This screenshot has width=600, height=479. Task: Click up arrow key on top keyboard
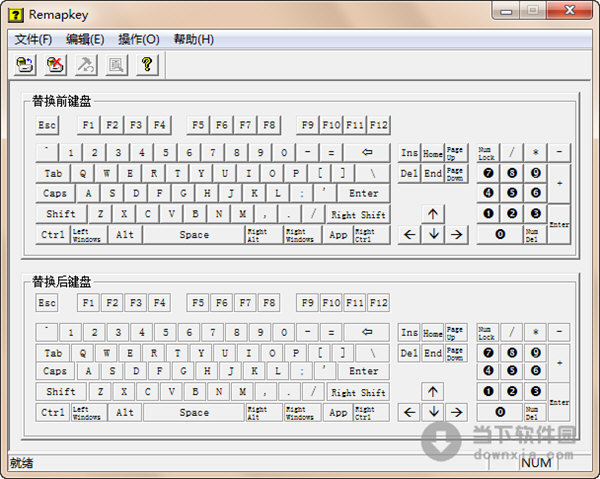tap(433, 214)
